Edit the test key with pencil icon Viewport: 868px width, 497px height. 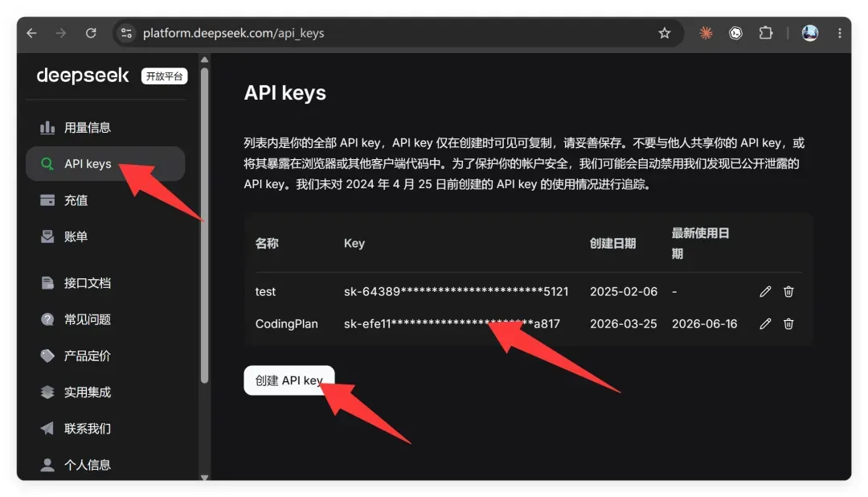[x=765, y=291]
